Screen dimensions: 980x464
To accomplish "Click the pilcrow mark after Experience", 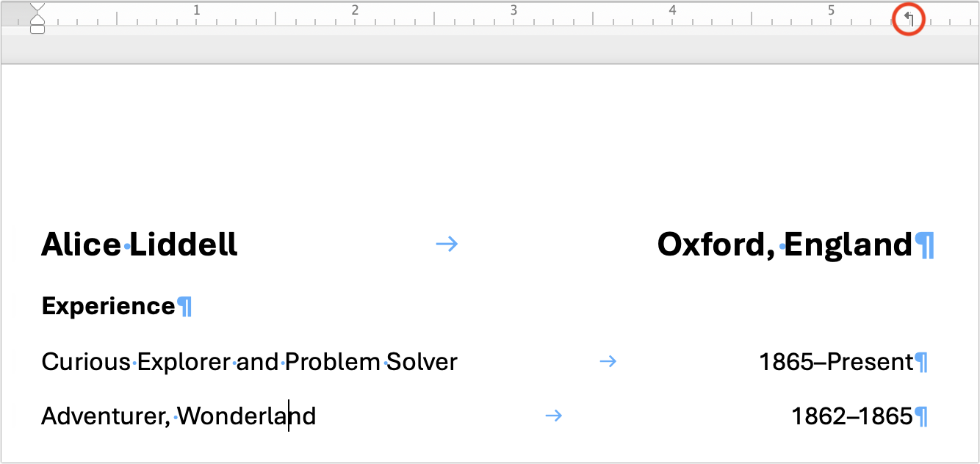I will point(185,305).
